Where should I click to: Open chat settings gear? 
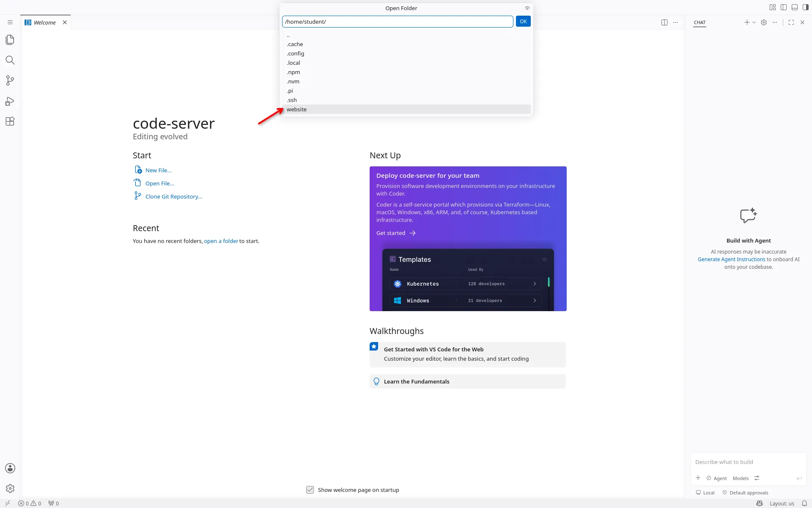click(x=764, y=22)
